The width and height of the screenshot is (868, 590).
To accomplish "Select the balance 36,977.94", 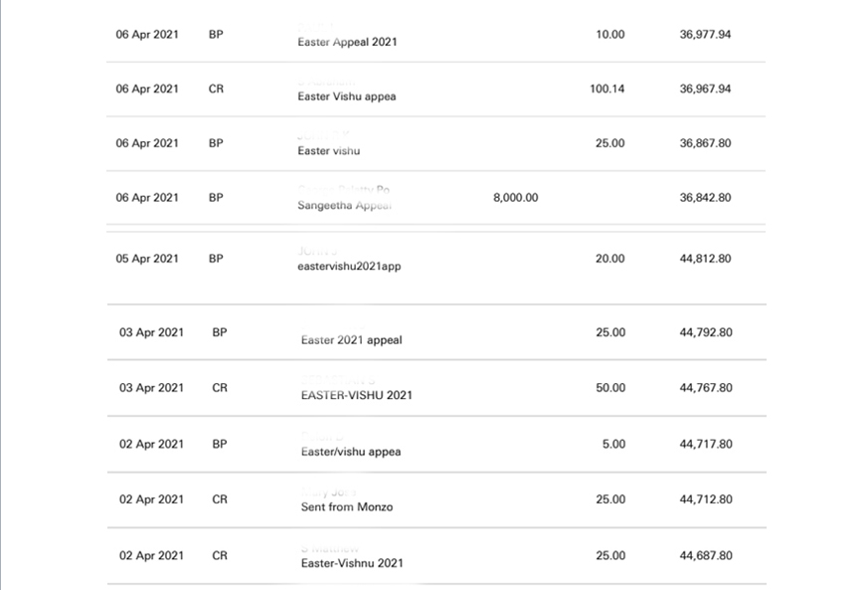I will [705, 35].
